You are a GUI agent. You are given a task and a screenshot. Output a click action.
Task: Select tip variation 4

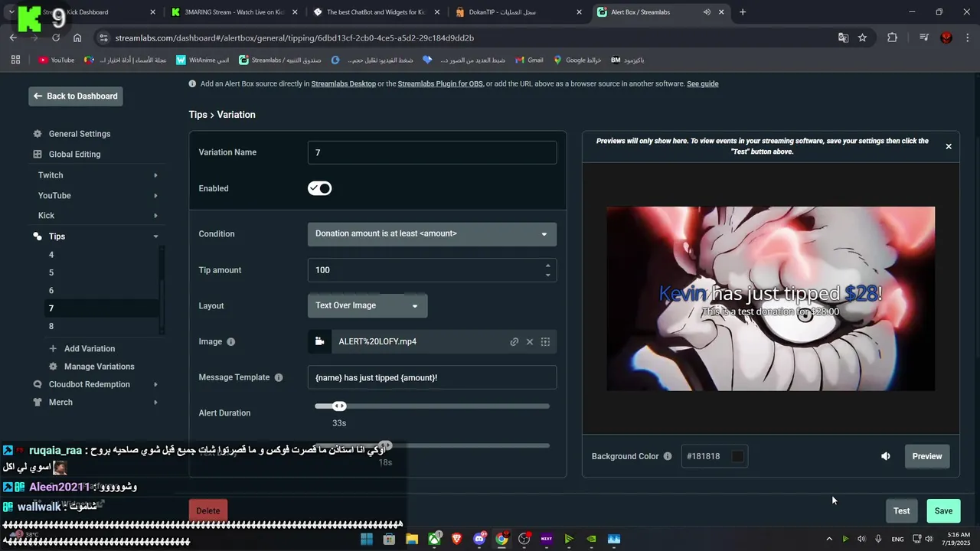coord(51,255)
